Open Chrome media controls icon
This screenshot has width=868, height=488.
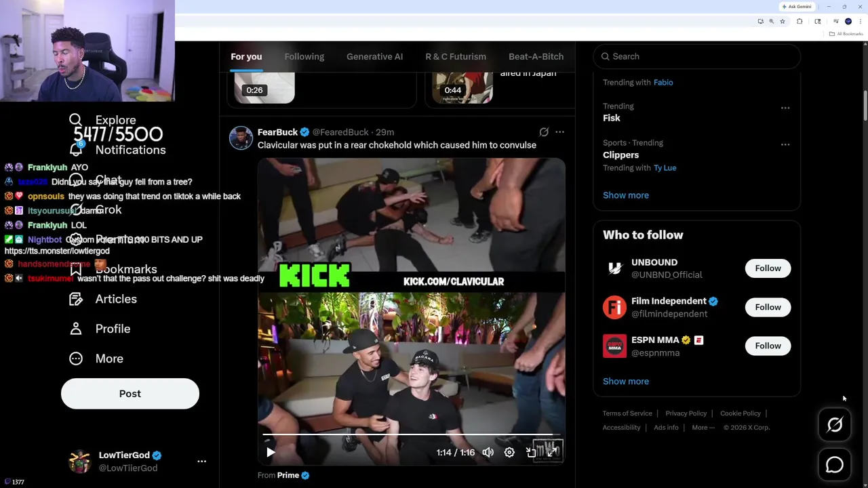pos(836,21)
